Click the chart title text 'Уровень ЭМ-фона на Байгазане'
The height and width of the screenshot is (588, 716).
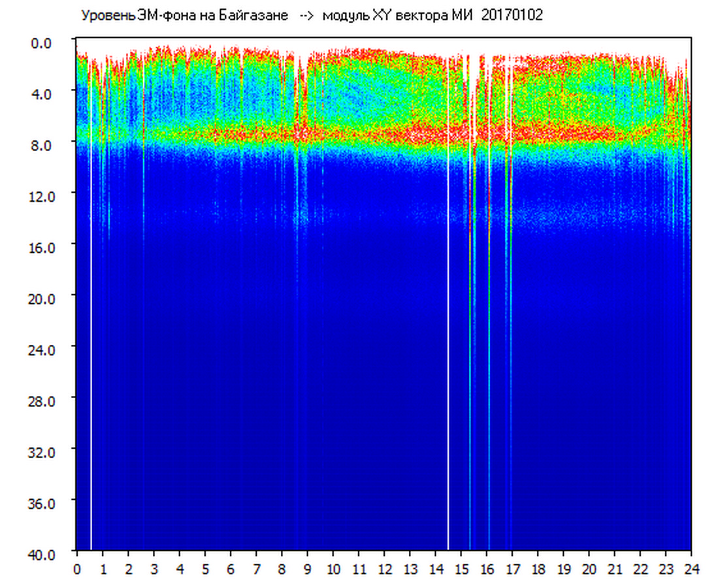[x=184, y=16]
